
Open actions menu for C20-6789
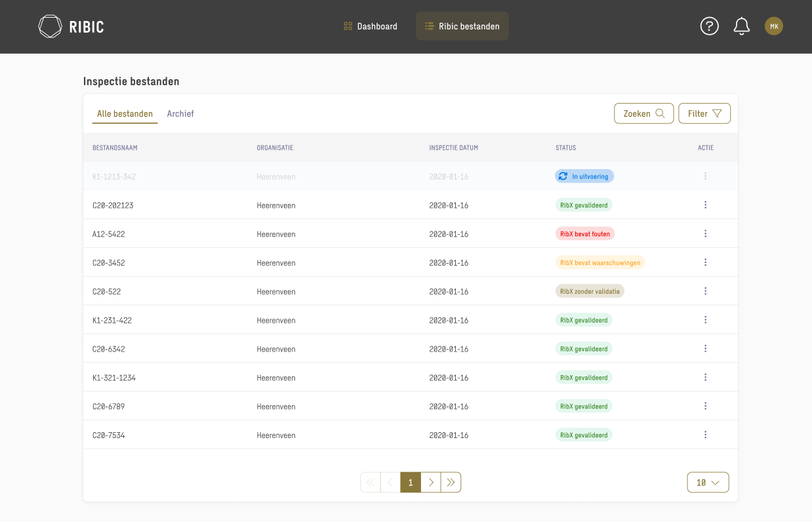(706, 406)
